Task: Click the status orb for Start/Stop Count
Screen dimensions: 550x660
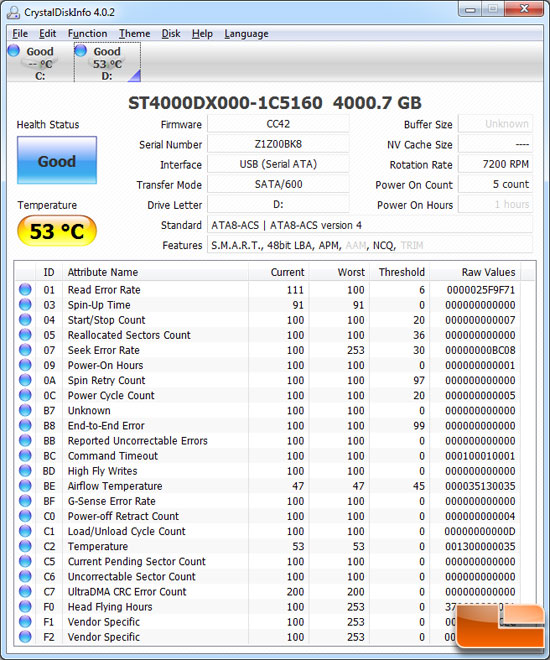Action: coord(25,320)
